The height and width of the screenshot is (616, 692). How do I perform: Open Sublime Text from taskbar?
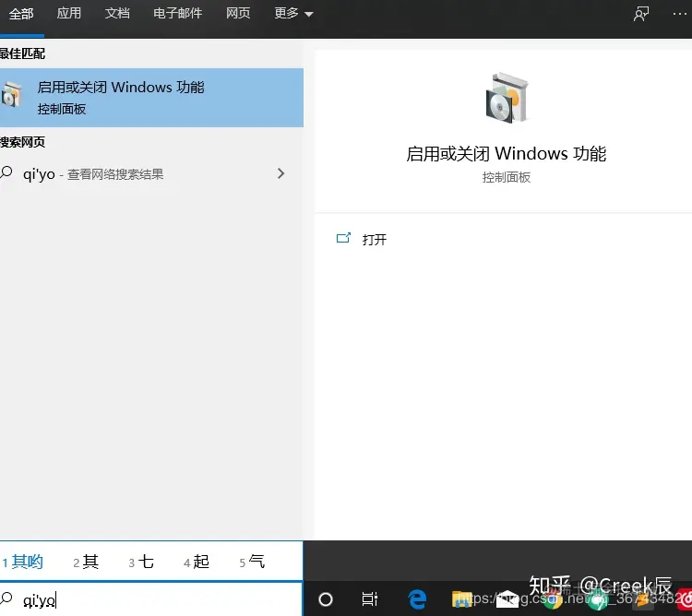point(644,600)
